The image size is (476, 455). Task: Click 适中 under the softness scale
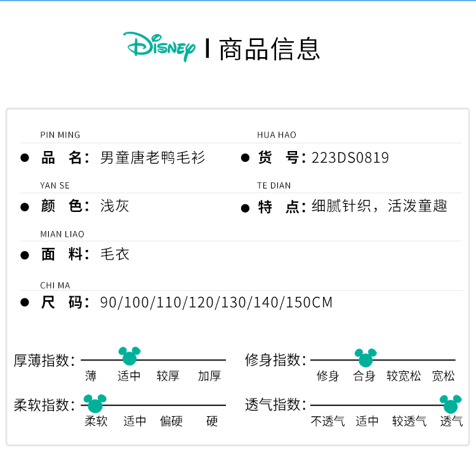click(x=135, y=421)
